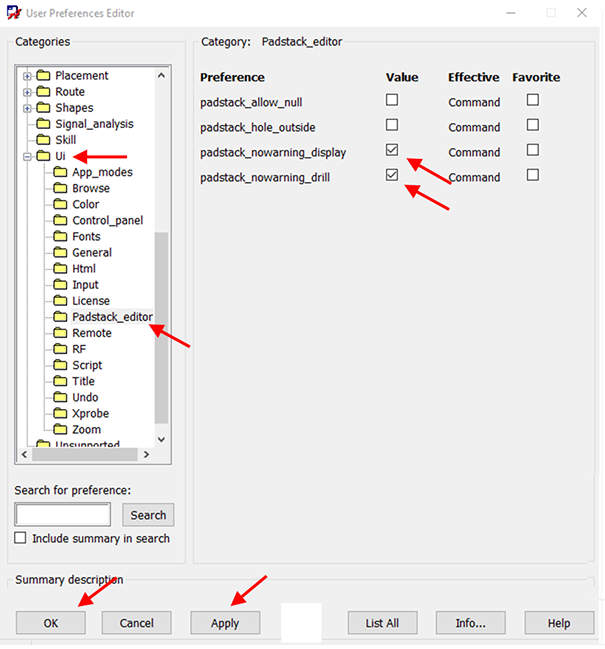Collapse the Ui tree node
Screen dimensions: 605x649
point(27,157)
